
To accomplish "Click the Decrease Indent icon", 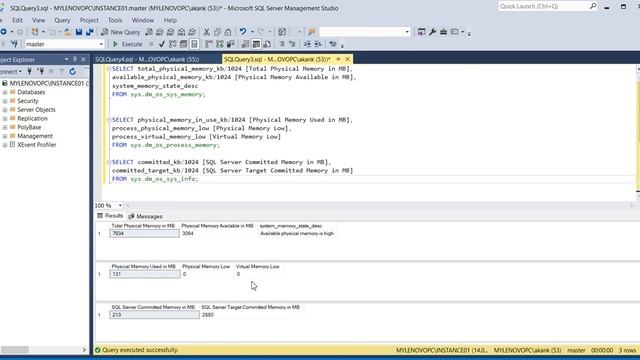I will (307, 44).
